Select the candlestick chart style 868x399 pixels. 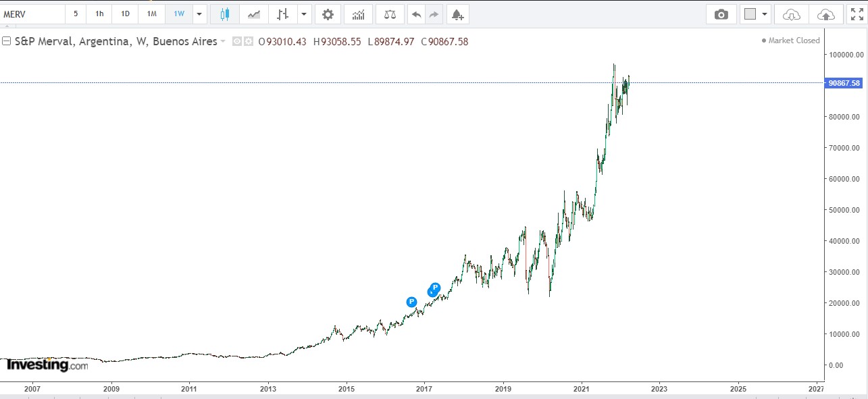coord(225,14)
